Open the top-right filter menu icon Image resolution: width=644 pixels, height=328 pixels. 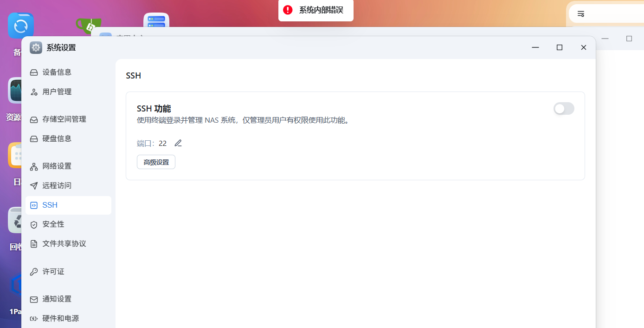pos(580,13)
